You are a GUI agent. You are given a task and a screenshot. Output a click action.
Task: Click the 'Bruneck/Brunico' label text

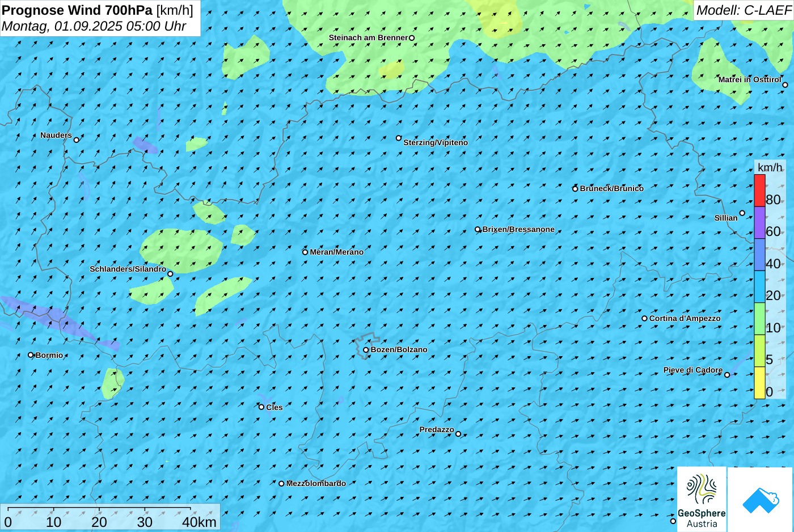(612, 189)
